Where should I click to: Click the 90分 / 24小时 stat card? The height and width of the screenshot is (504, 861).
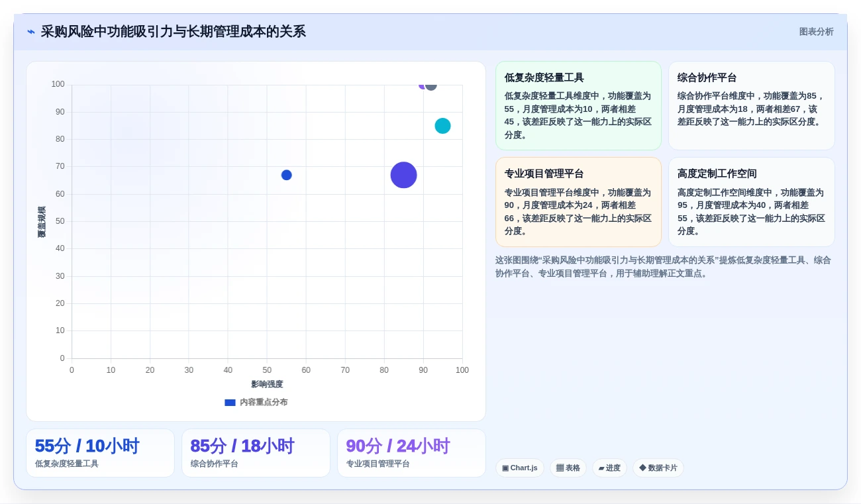tap(411, 453)
